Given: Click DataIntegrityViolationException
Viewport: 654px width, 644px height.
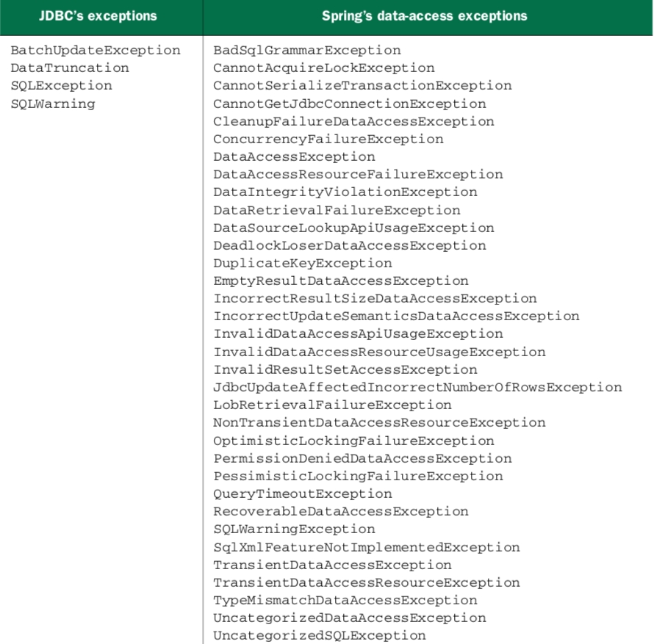Looking at the screenshot, I should pos(345,192).
